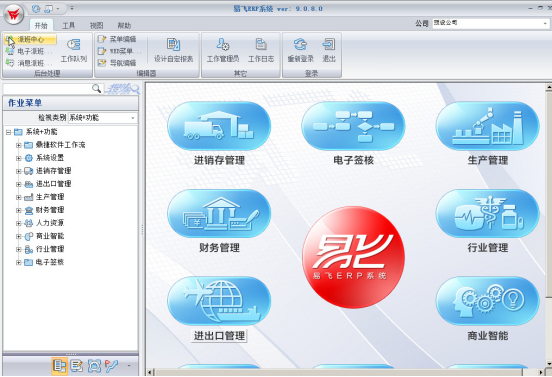Click the window list icon in quick access bar

tap(49, 9)
